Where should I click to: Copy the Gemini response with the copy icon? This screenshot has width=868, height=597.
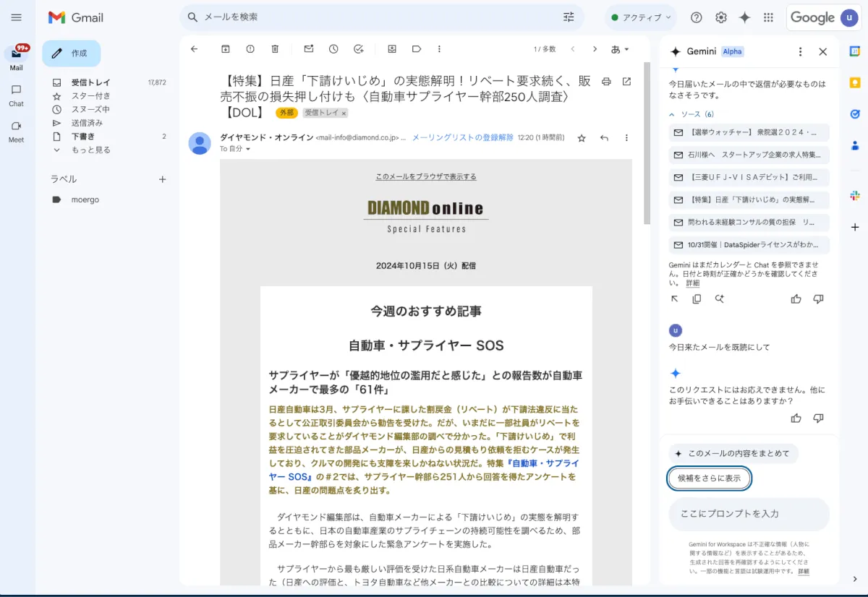pos(697,298)
